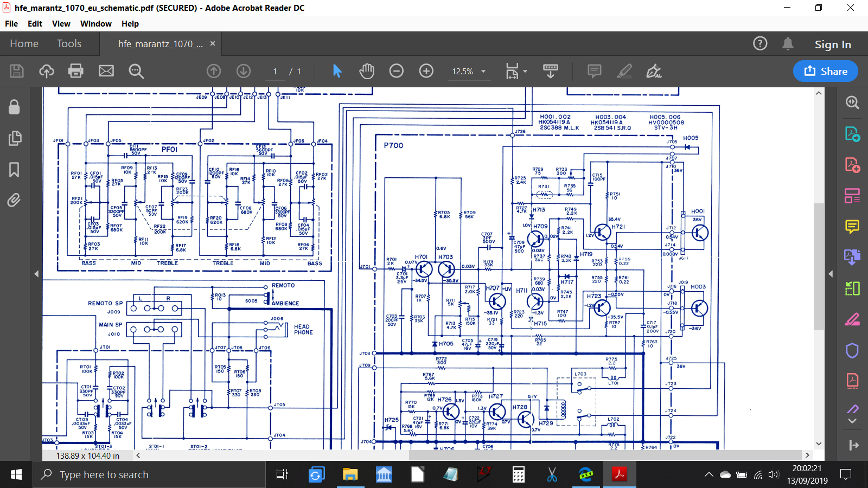Go to next page arrow
The width and height of the screenshot is (868, 488).
pos(244,71)
